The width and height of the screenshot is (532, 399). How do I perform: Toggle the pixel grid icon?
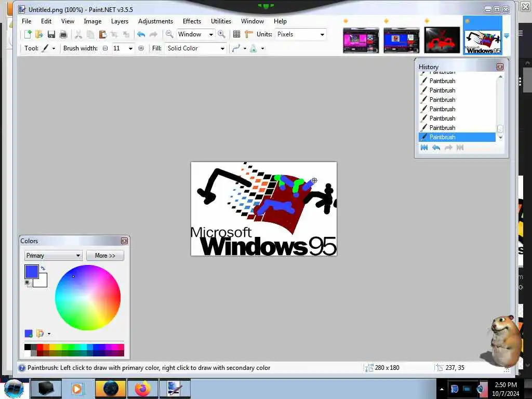click(x=236, y=34)
